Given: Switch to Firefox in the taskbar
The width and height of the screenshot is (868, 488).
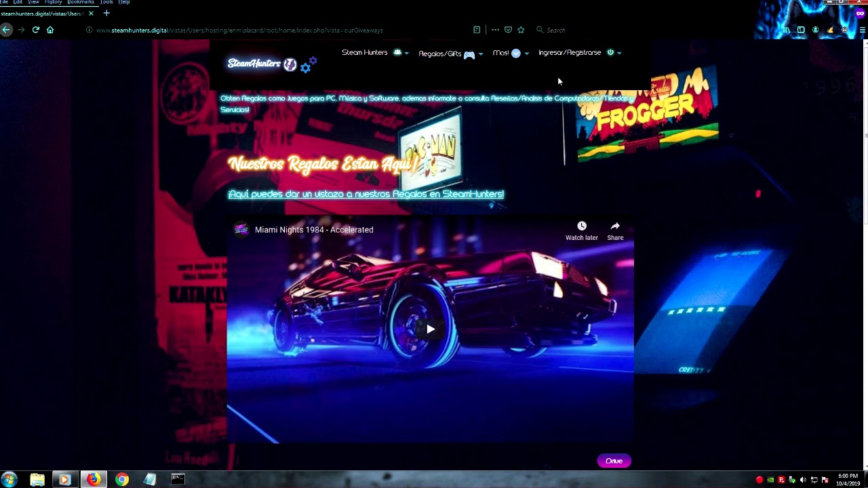Looking at the screenshot, I should [93, 480].
